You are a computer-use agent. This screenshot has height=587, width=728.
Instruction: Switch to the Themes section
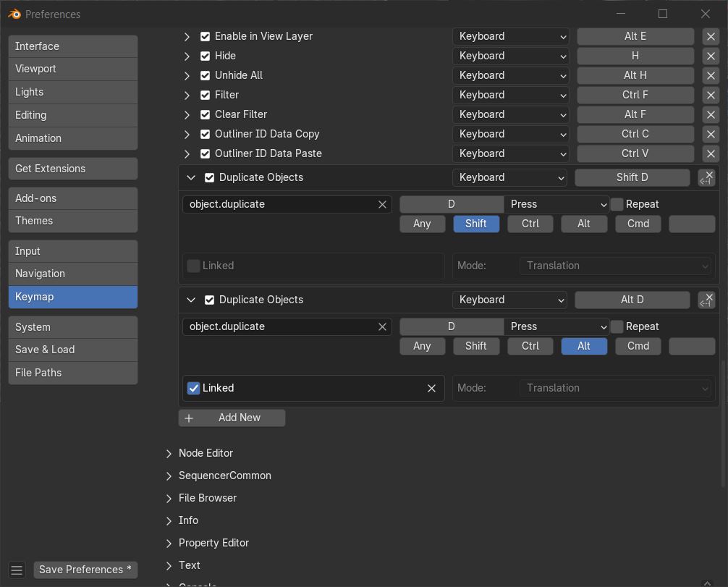pyautogui.click(x=73, y=221)
